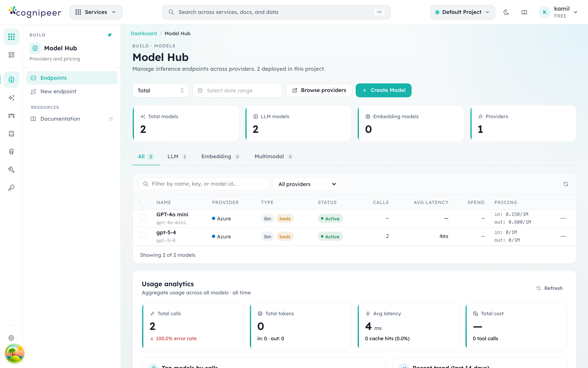
Task: Open the GPT-4o mini model name
Action: (x=172, y=214)
